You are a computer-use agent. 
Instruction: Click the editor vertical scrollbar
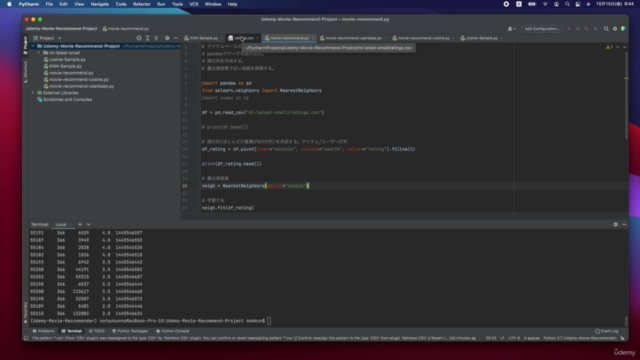(x=626, y=95)
